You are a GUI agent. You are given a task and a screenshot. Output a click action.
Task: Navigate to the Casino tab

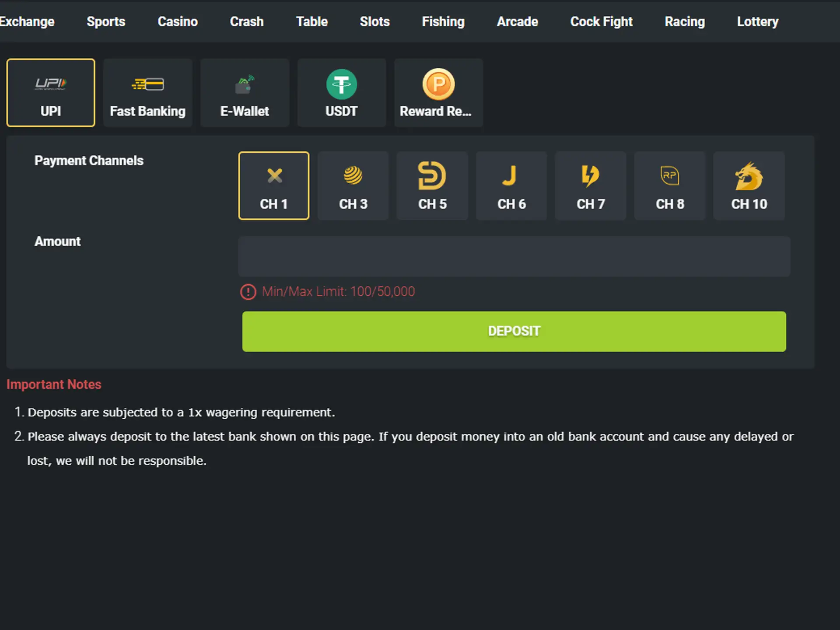pyautogui.click(x=177, y=22)
